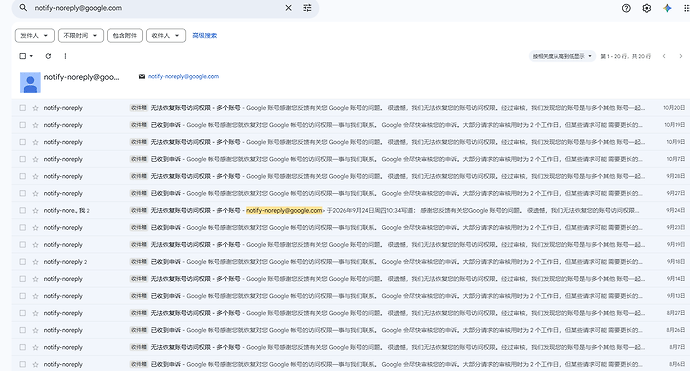690x371 pixels.
Task: Select the 10月20日 message checkbox
Action: pos(22,108)
